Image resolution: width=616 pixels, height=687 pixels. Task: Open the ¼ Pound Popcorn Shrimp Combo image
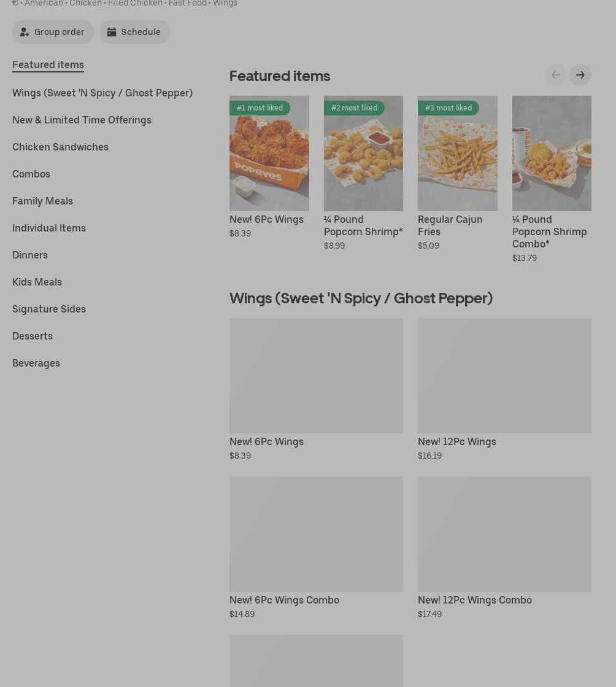tap(551, 153)
